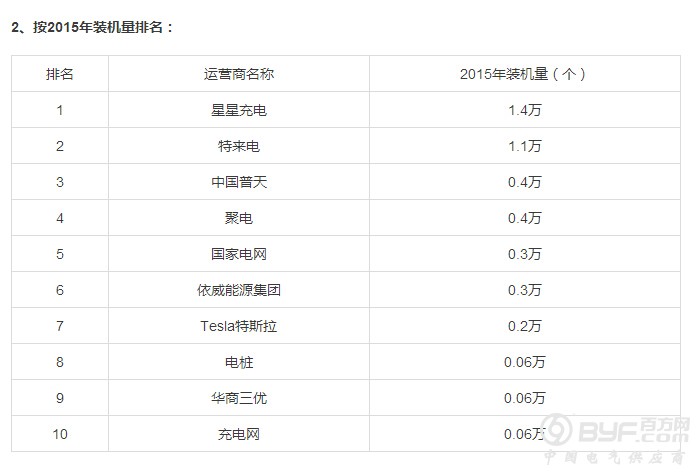The image size is (700, 475).
Task: Click operator name 电桩
Action: click(239, 362)
